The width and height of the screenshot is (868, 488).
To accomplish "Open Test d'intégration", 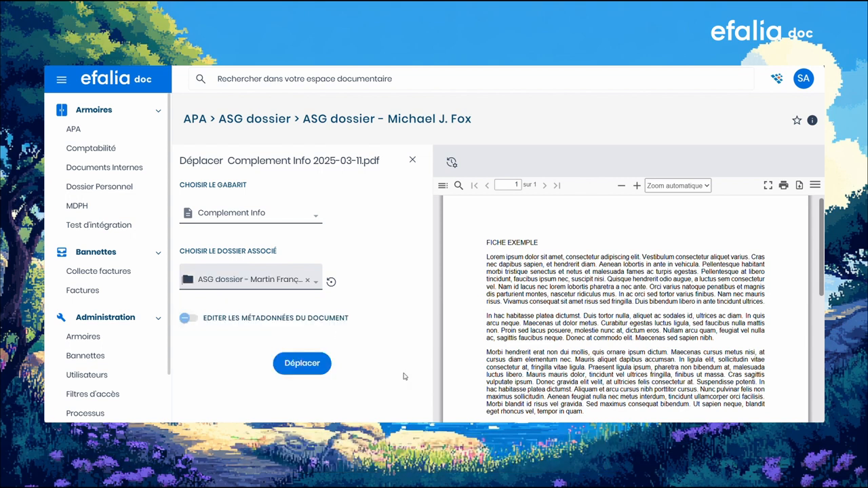I will click(99, 225).
